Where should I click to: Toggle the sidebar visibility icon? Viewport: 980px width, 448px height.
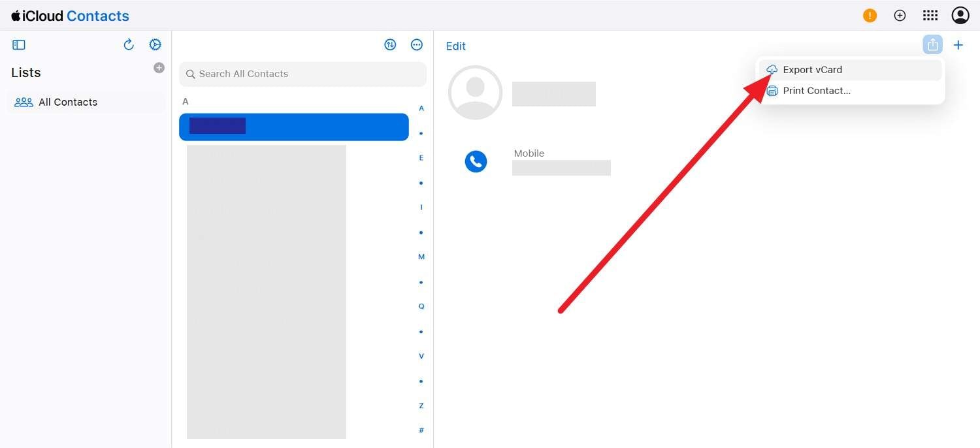(18, 44)
